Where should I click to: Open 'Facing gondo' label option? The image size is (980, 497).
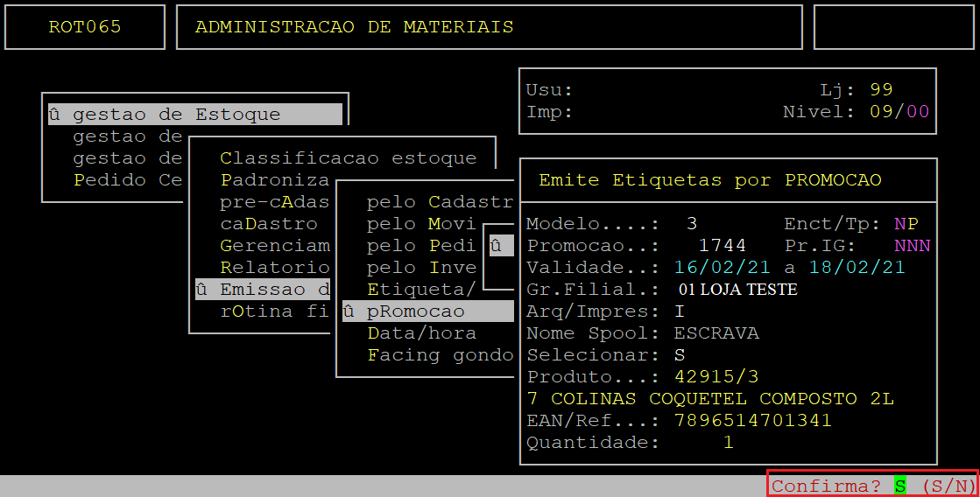click(439, 355)
